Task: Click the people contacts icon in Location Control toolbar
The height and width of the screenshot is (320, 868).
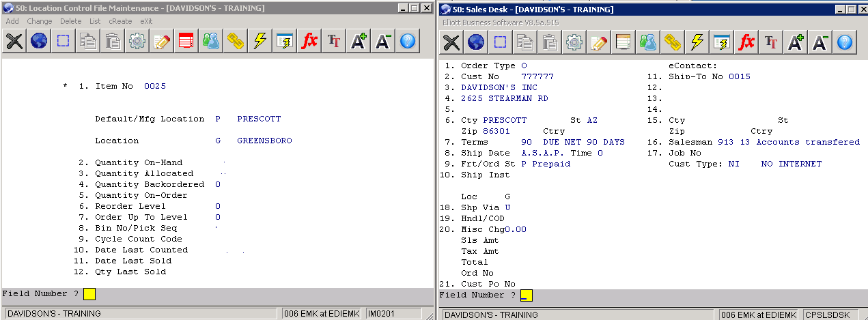Action: 210,41
